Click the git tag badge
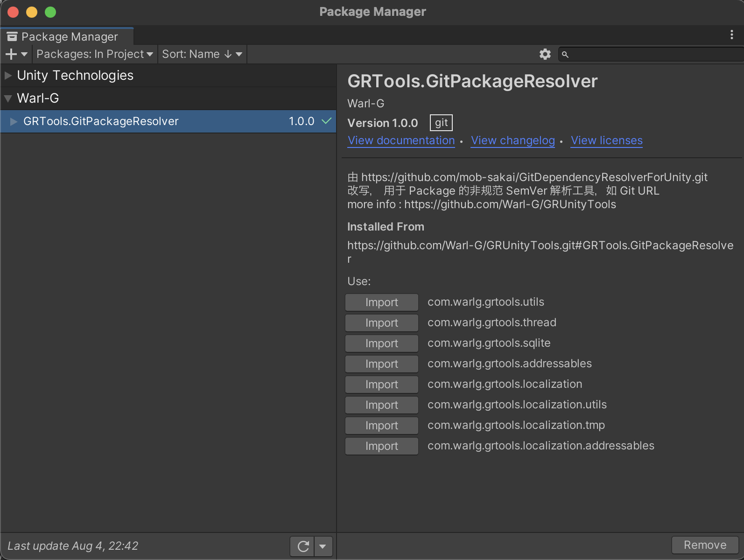 (x=441, y=123)
